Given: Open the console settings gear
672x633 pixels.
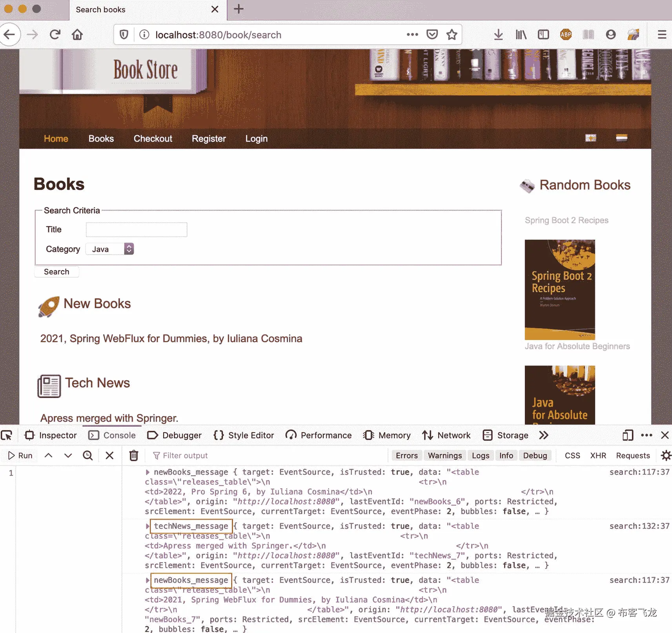Looking at the screenshot, I should point(665,455).
